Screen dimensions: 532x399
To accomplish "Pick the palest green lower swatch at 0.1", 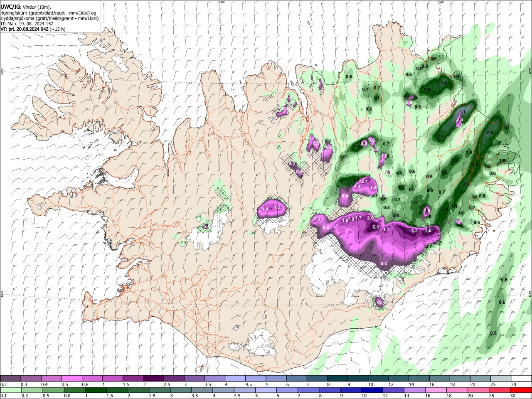I will (x=11, y=390).
